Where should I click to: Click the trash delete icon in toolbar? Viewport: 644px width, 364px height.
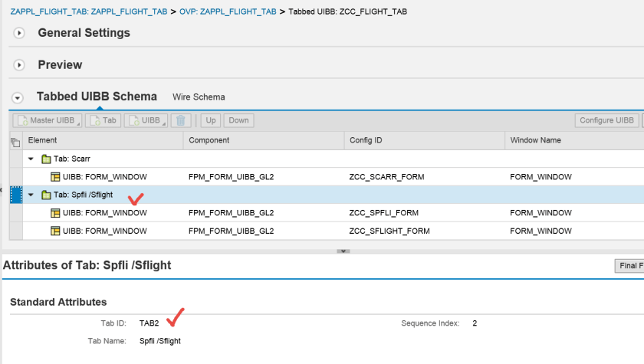(180, 120)
